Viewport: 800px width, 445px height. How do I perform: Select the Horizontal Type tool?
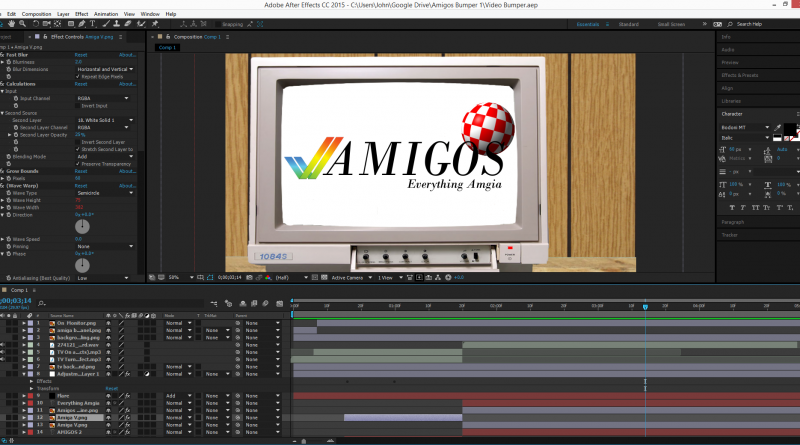93,24
